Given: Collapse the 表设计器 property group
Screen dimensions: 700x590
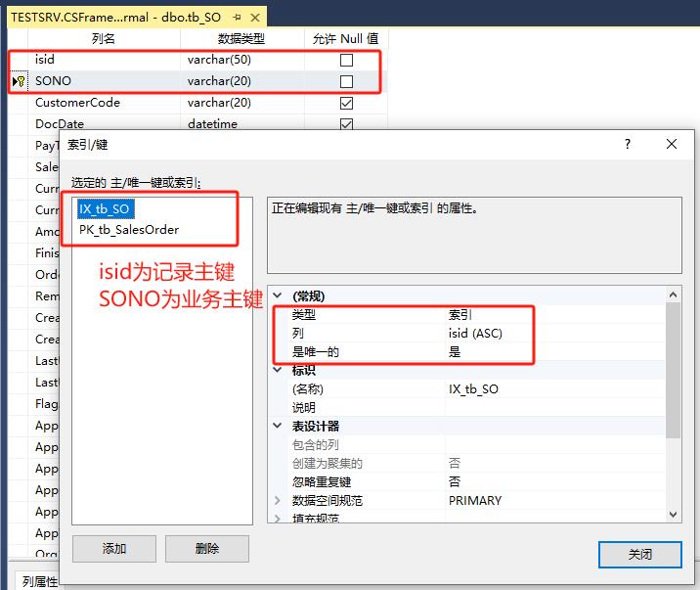Looking at the screenshot, I should [278, 426].
